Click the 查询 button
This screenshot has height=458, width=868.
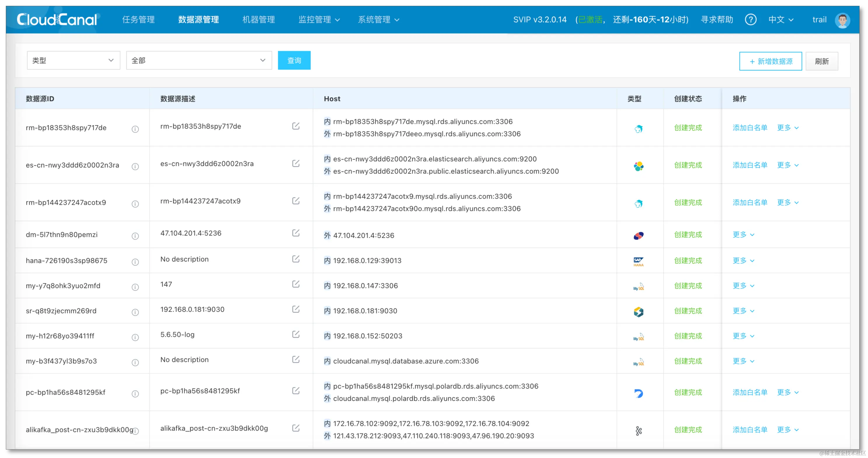pos(294,60)
